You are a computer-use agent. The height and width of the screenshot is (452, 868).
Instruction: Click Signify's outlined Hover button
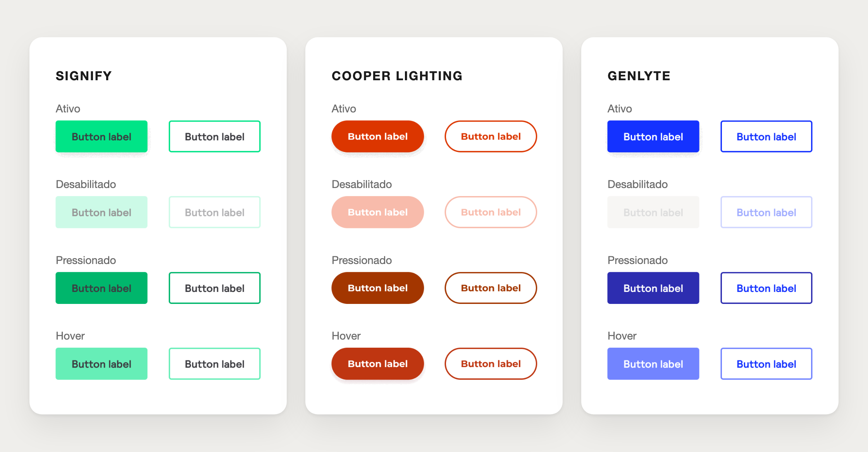click(x=215, y=364)
